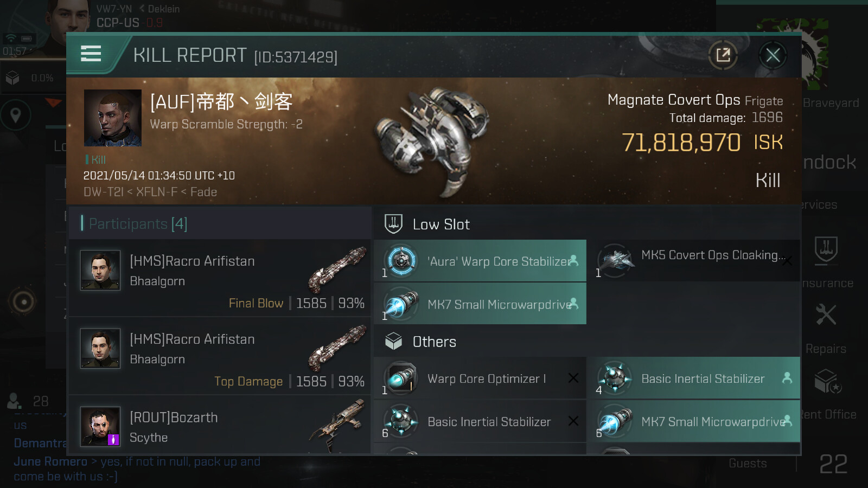The image size is (868, 488).
Task: Select Racro Arifistan Final Blow entry
Action: 220,279
